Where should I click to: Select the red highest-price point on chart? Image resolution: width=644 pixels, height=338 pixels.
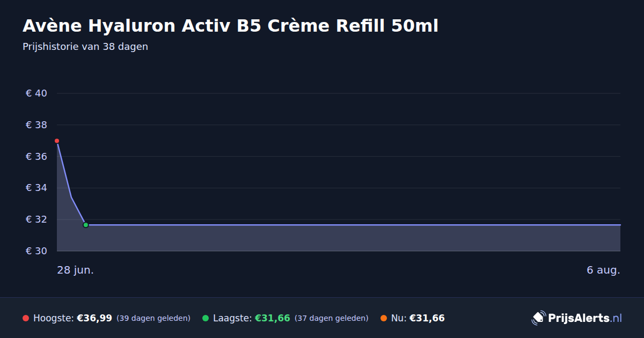pos(57,141)
